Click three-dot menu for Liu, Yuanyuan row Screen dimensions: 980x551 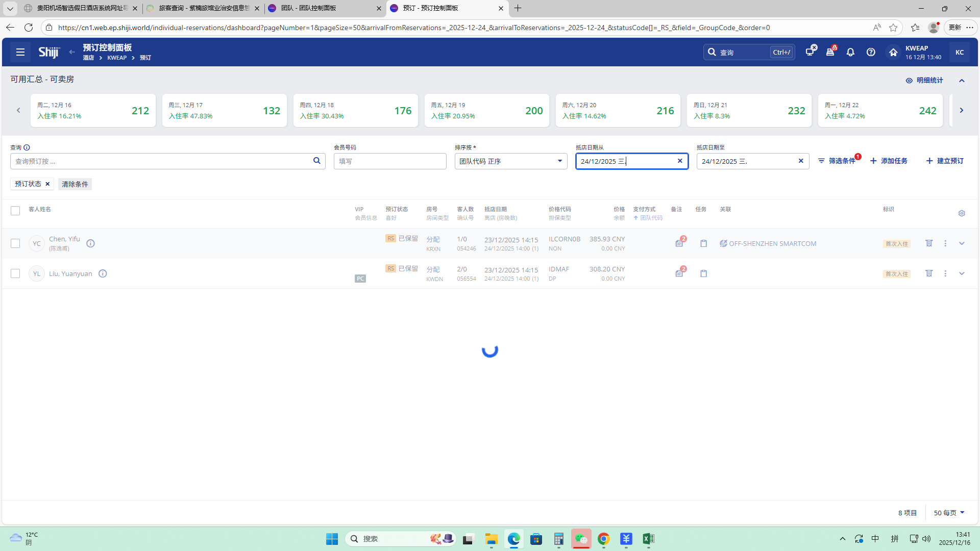[945, 273]
